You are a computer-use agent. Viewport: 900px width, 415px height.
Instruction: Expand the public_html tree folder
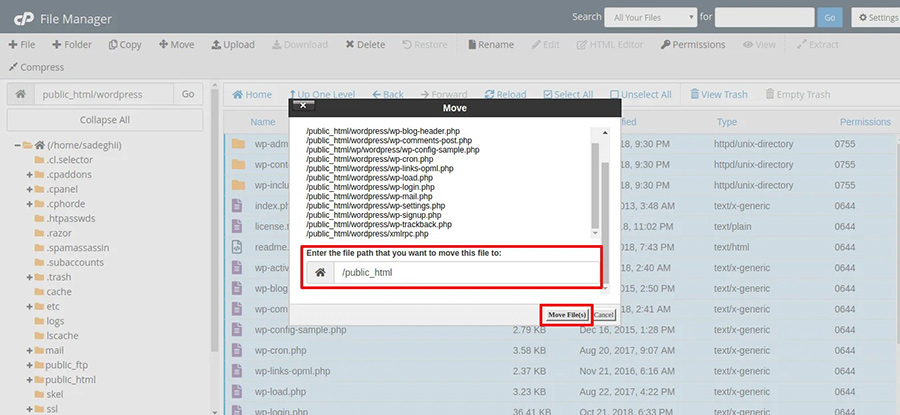click(30, 380)
